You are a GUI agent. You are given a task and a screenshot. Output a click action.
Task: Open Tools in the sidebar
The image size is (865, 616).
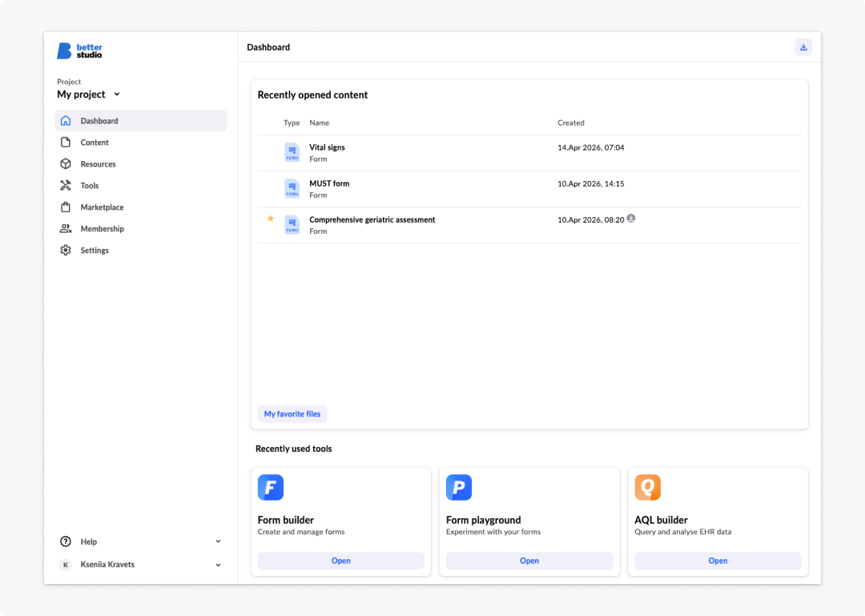click(141, 185)
